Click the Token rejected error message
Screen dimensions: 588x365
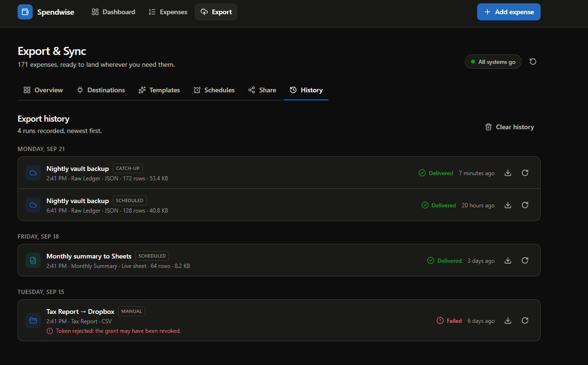click(x=114, y=331)
